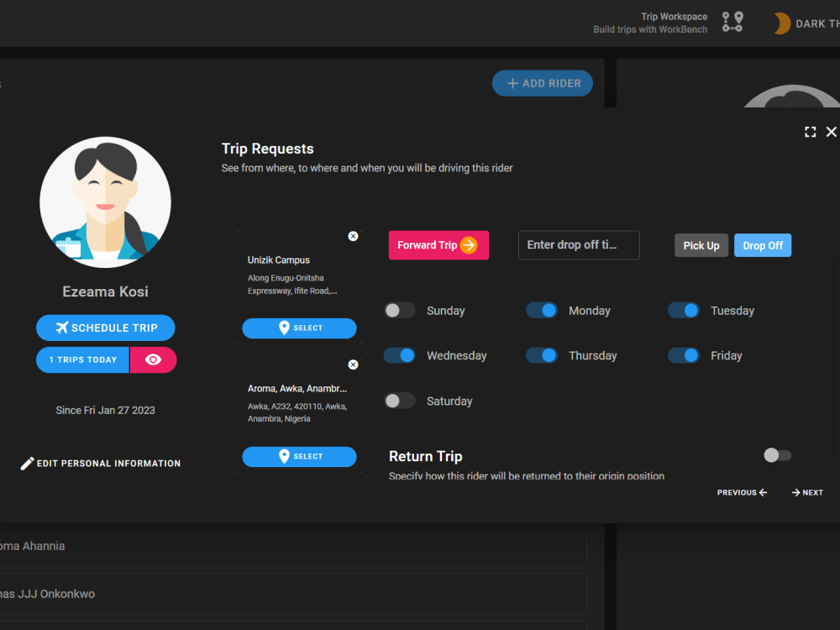Select rider row 'oma Ahannia'
The height and width of the screenshot is (630, 840).
coord(293,546)
